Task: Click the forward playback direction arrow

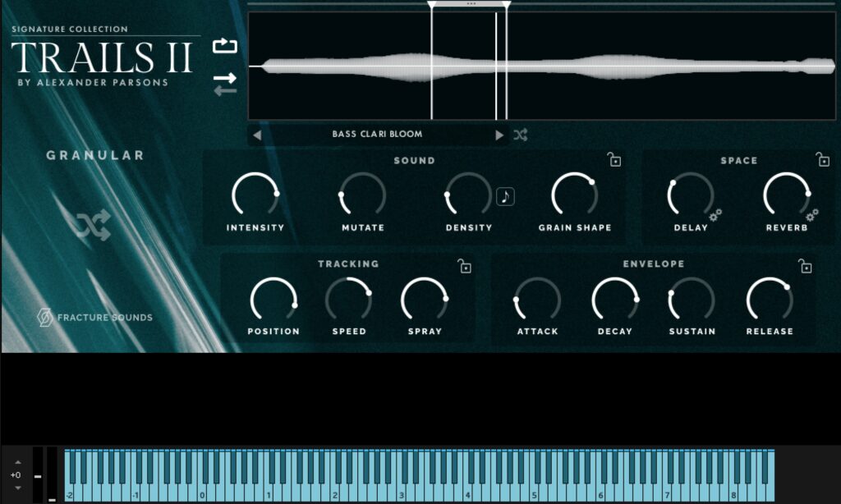Action: (x=225, y=78)
